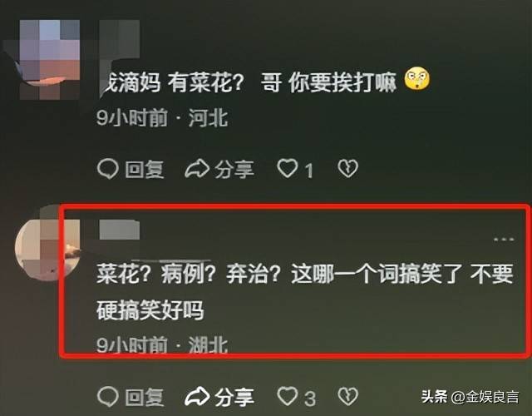Viewport: 532px width, 416px height.
Task: Open the 河北 commenter's pixelated avatar
Action: pos(46,59)
